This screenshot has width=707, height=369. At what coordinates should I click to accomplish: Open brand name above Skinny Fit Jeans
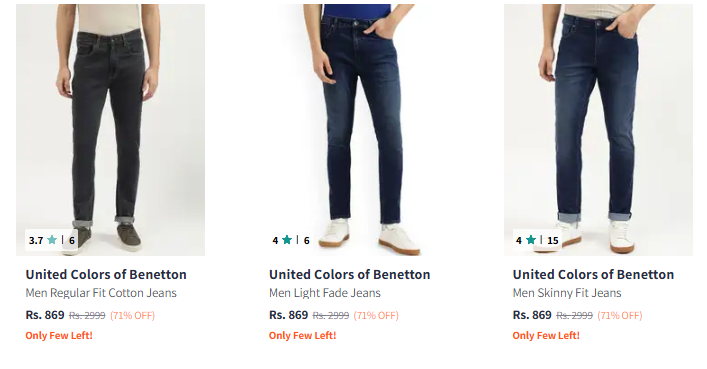[x=593, y=274]
